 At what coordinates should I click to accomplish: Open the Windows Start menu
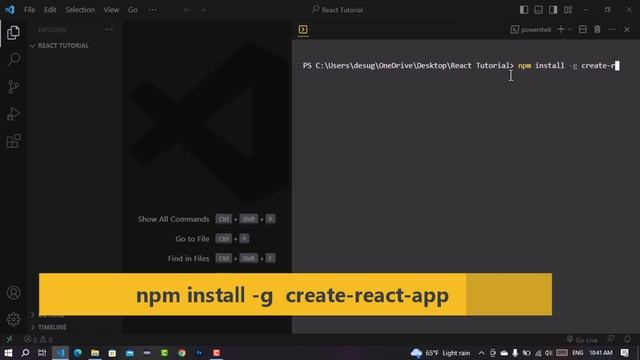(8, 353)
